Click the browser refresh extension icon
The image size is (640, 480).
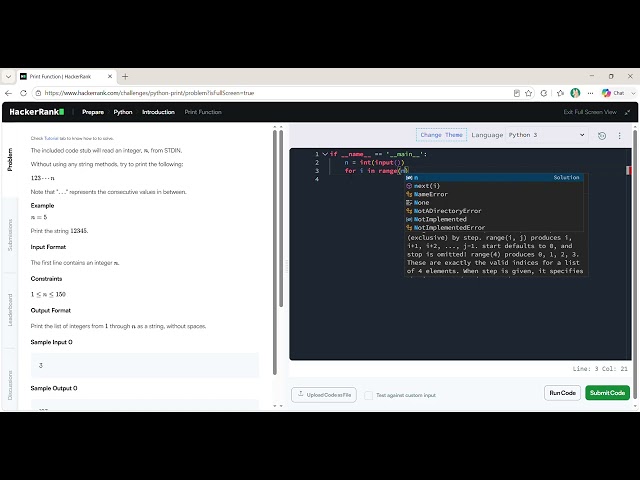tap(544, 93)
